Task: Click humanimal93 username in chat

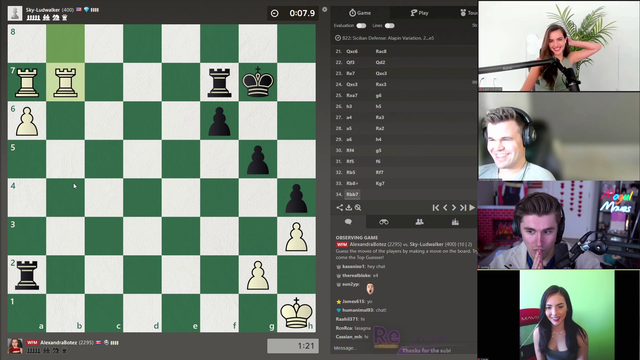Action: pyautogui.click(x=358, y=310)
